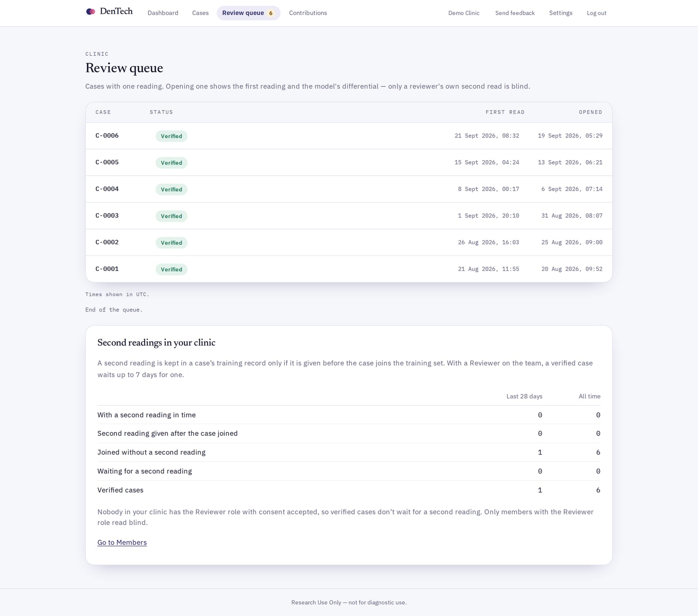This screenshot has height=616, width=698.
Task: Open the Contributions nav item
Action: pos(308,13)
